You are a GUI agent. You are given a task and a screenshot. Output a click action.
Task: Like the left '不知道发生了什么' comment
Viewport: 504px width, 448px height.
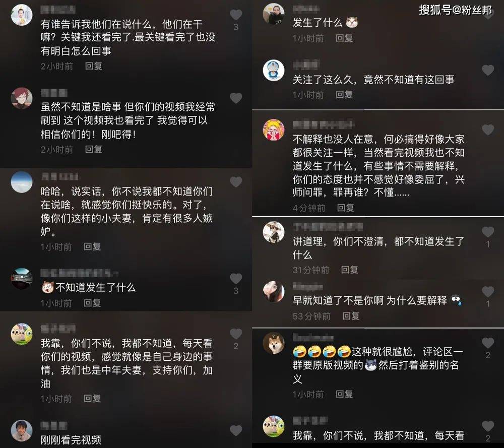[x=236, y=278]
